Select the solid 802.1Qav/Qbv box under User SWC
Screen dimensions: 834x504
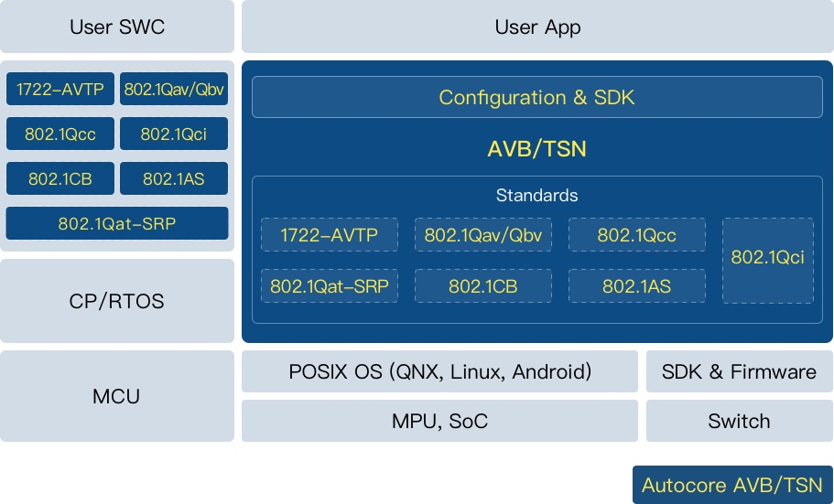pyautogui.click(x=174, y=90)
